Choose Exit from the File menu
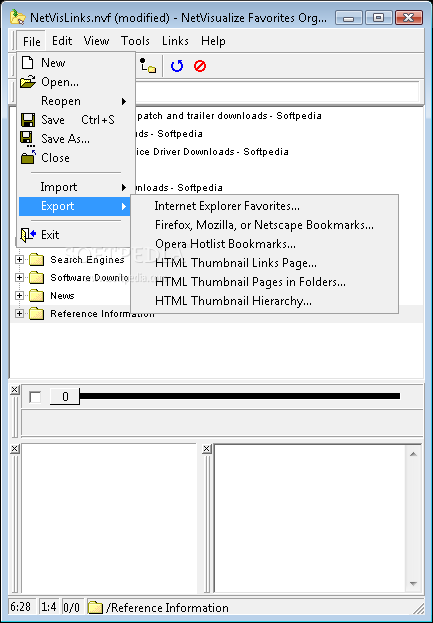This screenshot has height=623, width=433. pyautogui.click(x=75, y=235)
